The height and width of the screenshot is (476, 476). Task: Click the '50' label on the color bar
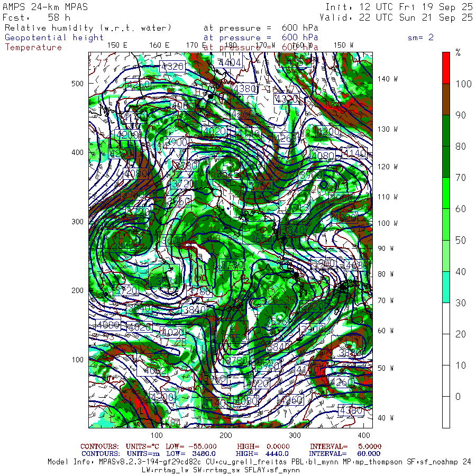coord(461,241)
